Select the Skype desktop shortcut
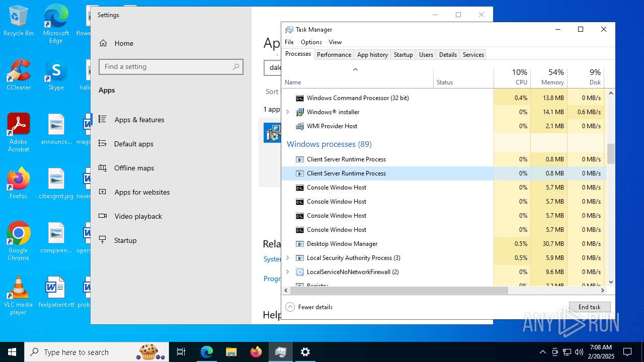The width and height of the screenshot is (644, 362). tap(56, 74)
